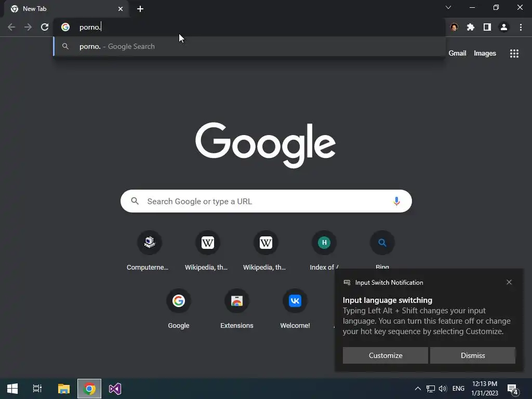Open the volume control in tray

443,389
